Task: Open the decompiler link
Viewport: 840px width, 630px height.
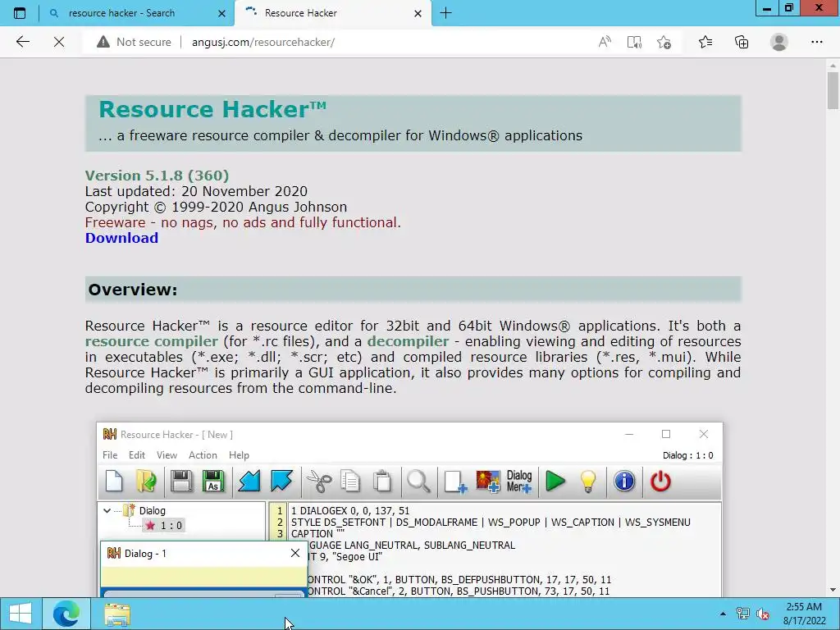Action: pyautogui.click(x=408, y=341)
